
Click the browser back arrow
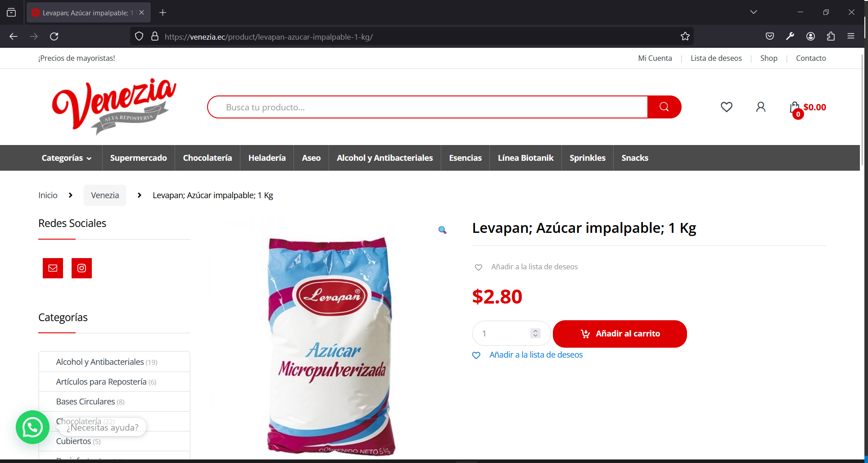click(14, 36)
